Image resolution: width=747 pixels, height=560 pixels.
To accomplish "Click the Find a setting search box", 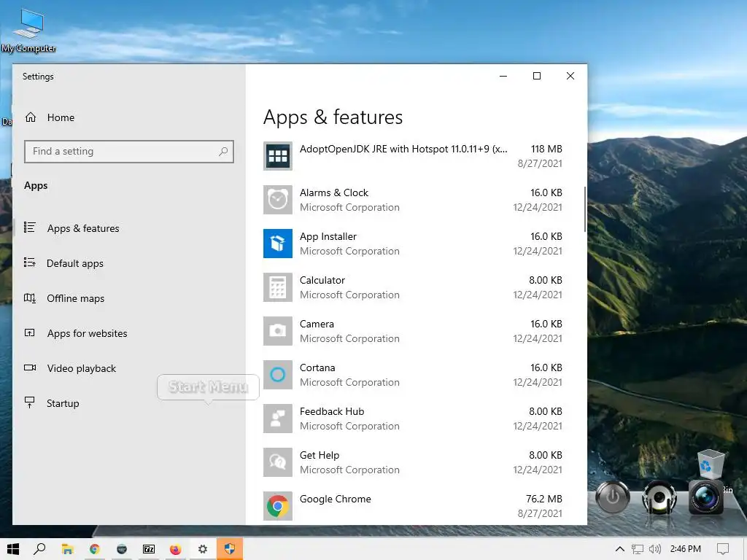I will [129, 152].
